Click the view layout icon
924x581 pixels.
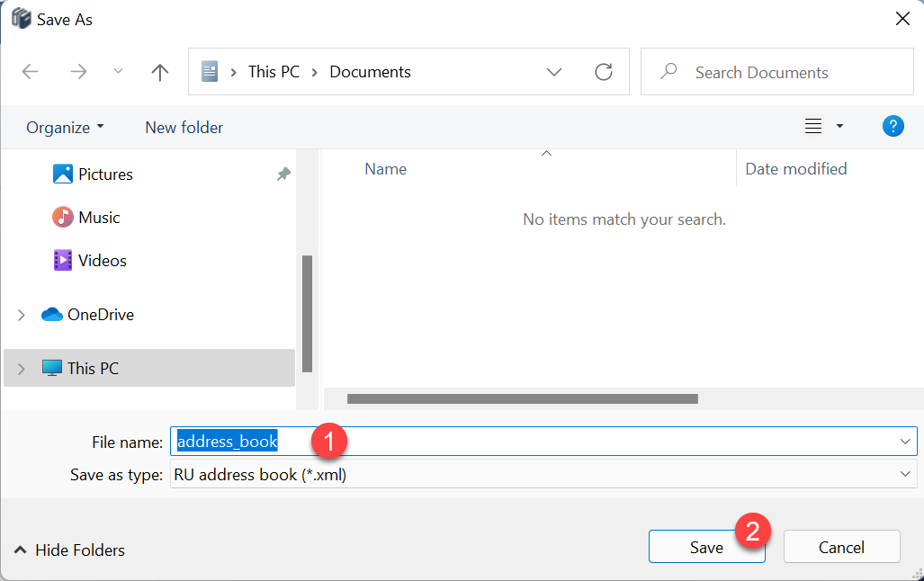pyautogui.click(x=813, y=127)
